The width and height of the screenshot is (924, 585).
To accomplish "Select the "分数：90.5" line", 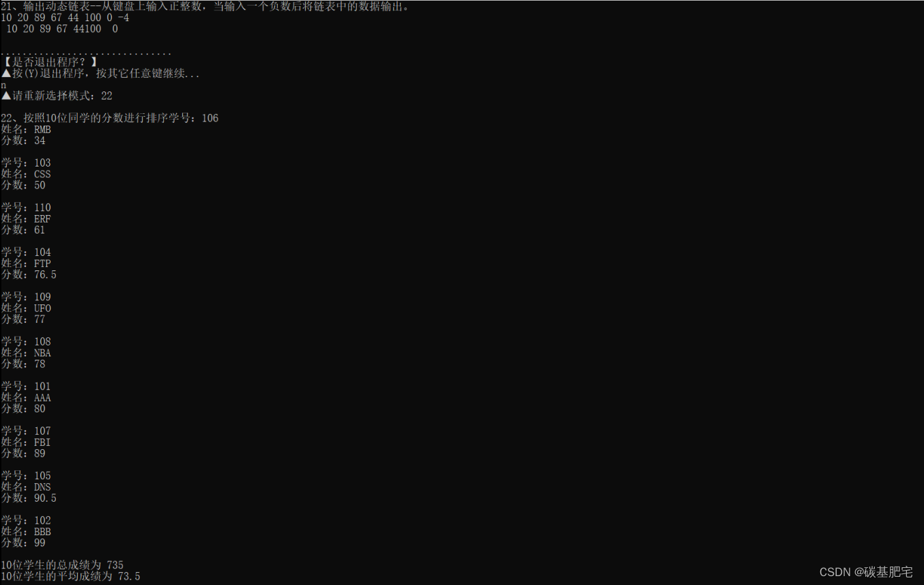I will pos(29,498).
